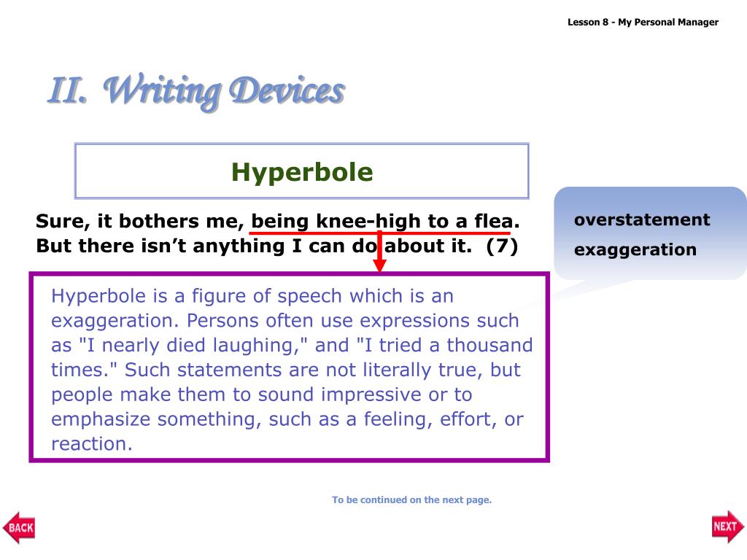The height and width of the screenshot is (560, 747).
Task: Click the '(7)' paragraph reference
Action: [502, 246]
